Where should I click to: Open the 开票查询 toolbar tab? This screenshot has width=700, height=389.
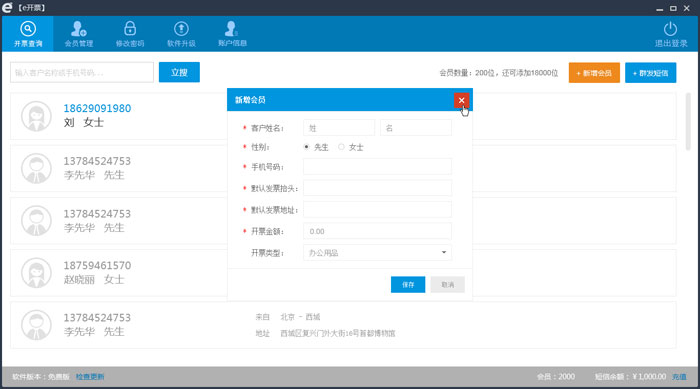(28, 34)
